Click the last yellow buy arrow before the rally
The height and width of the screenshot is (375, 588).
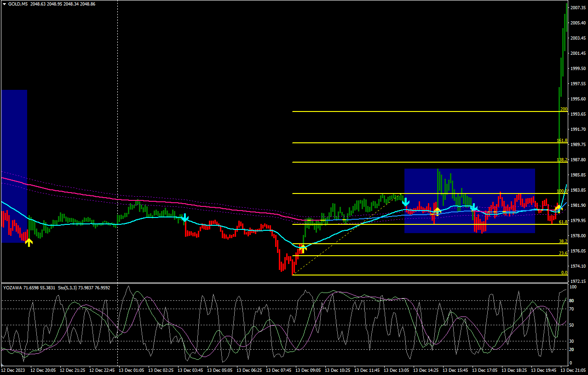[558, 208]
